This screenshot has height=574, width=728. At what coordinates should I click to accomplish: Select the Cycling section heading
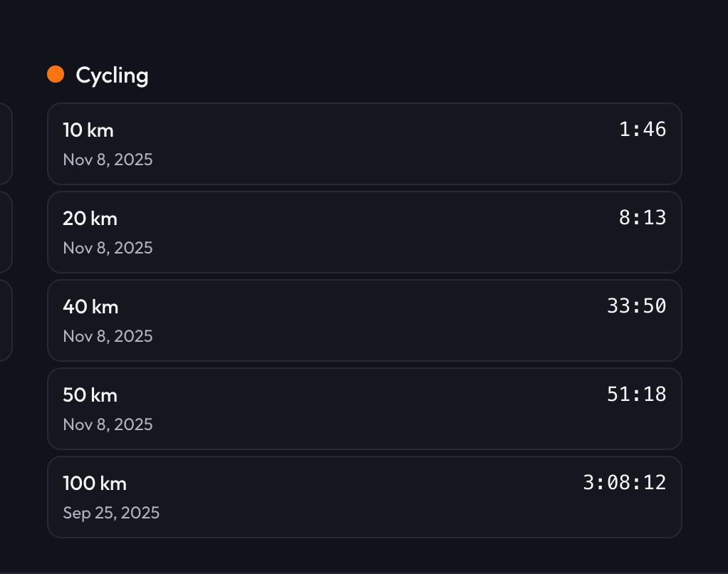tap(112, 75)
